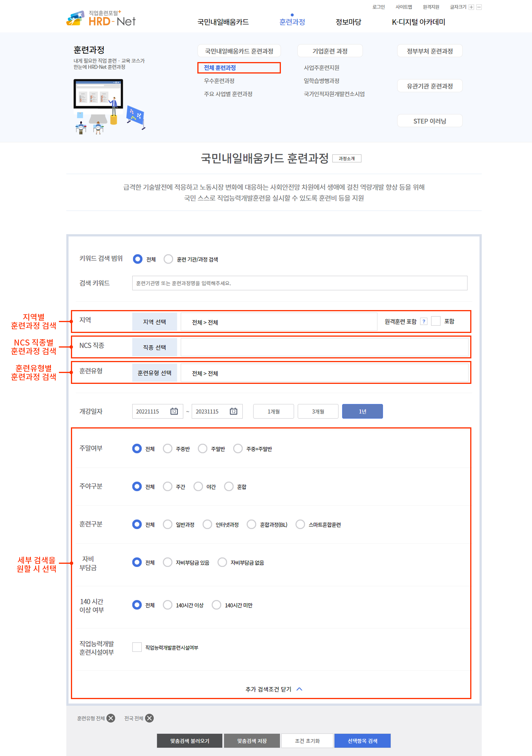Open 훈련과정 top menu
The height and width of the screenshot is (756, 532).
292,22
